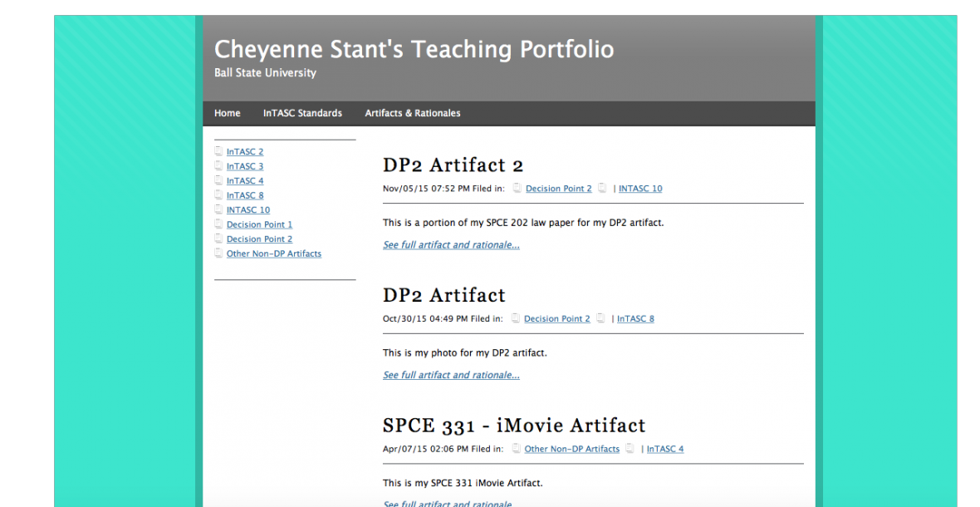The image size is (980, 507).
Task: Click the page icon beside sidebar INTASC 10
Action: 218,209
